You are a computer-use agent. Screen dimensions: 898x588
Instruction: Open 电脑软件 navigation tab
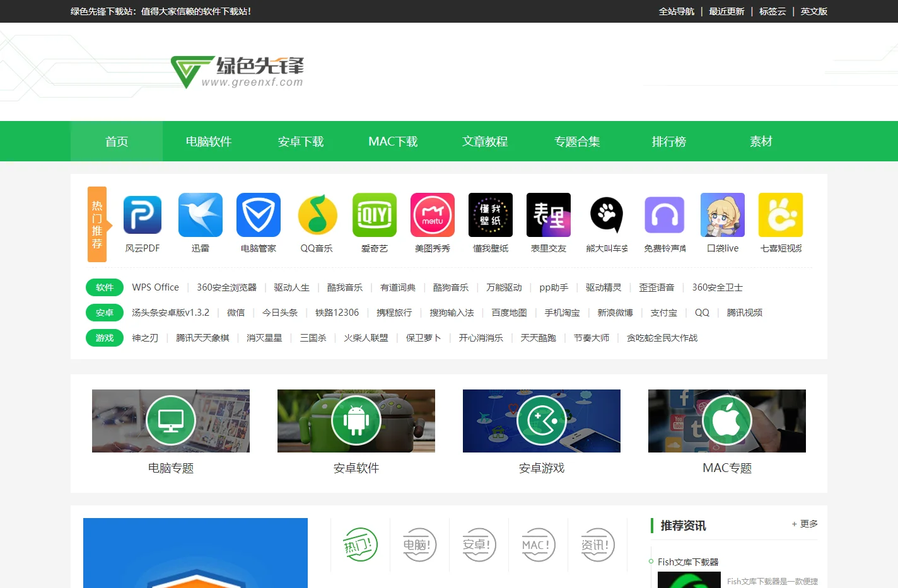point(209,141)
